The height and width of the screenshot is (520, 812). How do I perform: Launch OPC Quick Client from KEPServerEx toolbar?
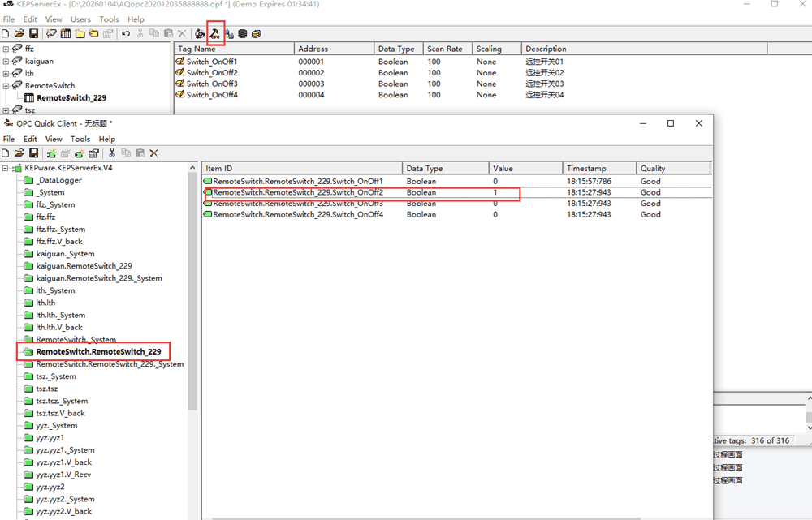coord(215,33)
